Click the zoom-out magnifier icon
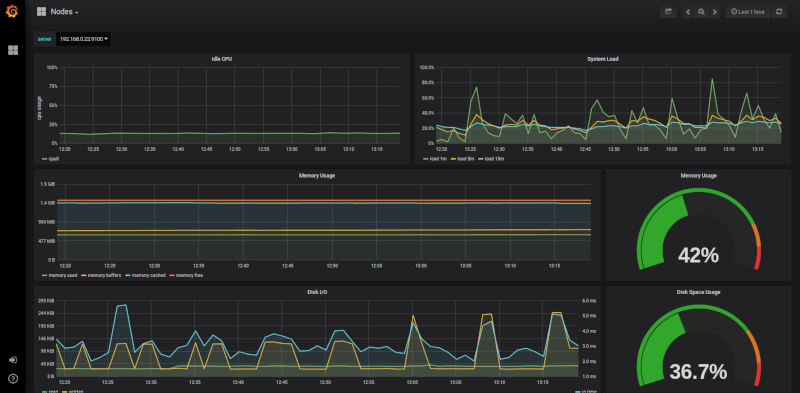 pyautogui.click(x=702, y=12)
